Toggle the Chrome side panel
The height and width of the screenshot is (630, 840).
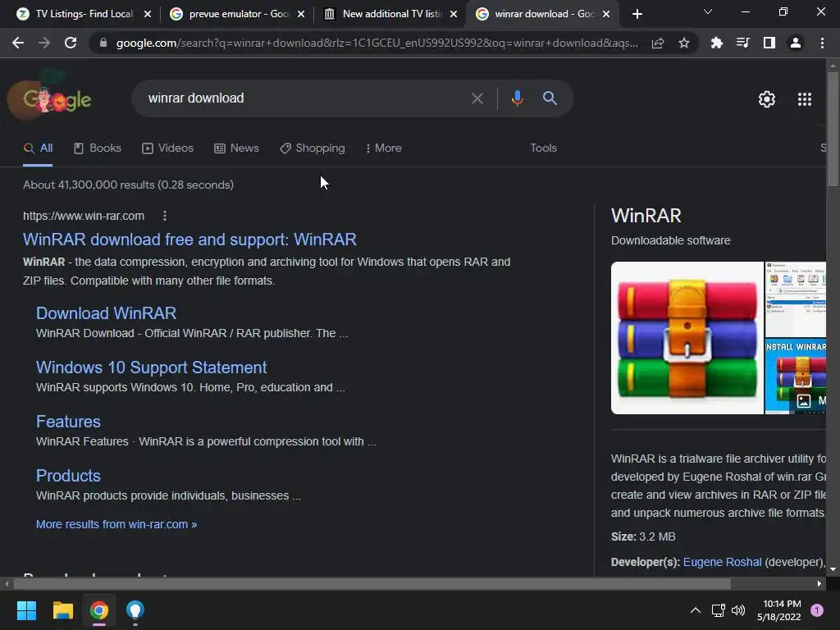(769, 43)
